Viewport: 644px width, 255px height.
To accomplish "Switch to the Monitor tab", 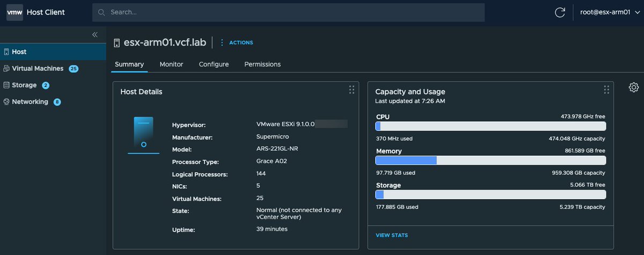I will coord(171,64).
